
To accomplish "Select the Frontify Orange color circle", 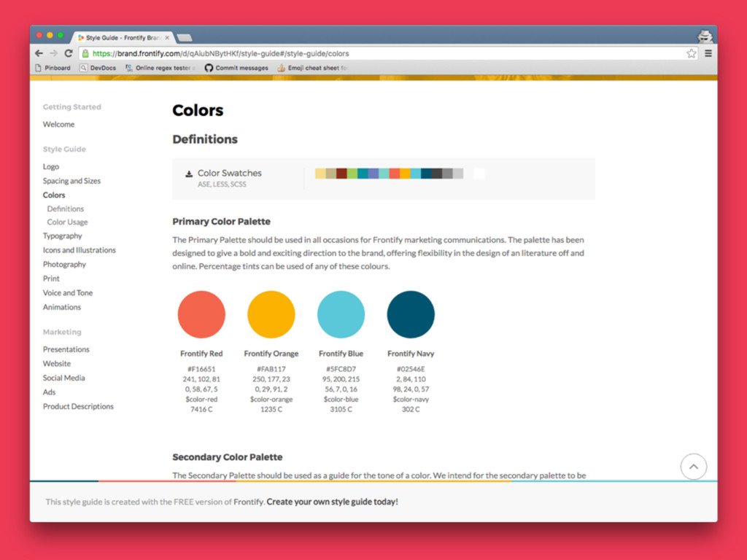I will 271,314.
